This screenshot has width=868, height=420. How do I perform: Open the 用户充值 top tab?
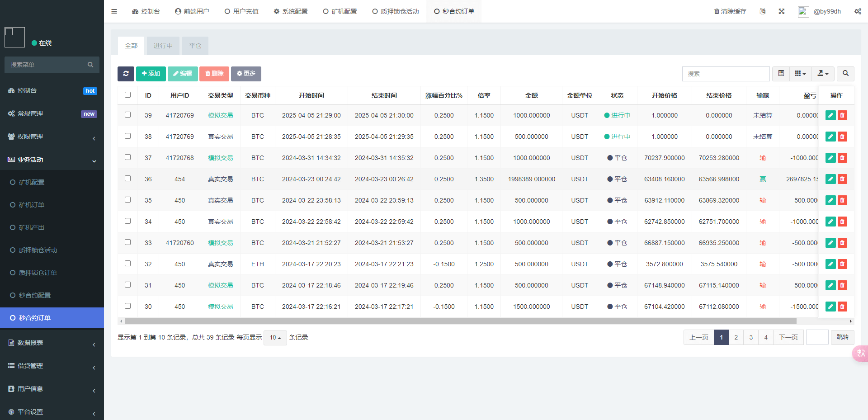point(241,11)
